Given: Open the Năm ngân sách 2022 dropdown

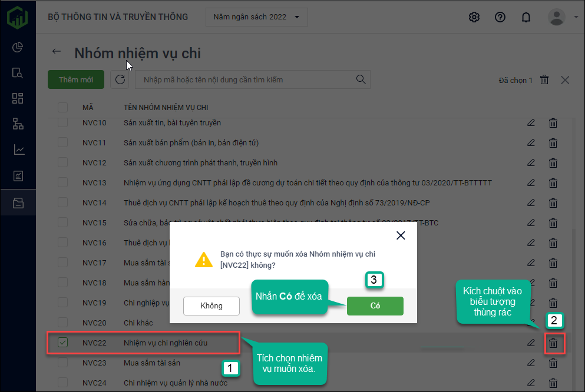Looking at the screenshot, I should [256, 17].
